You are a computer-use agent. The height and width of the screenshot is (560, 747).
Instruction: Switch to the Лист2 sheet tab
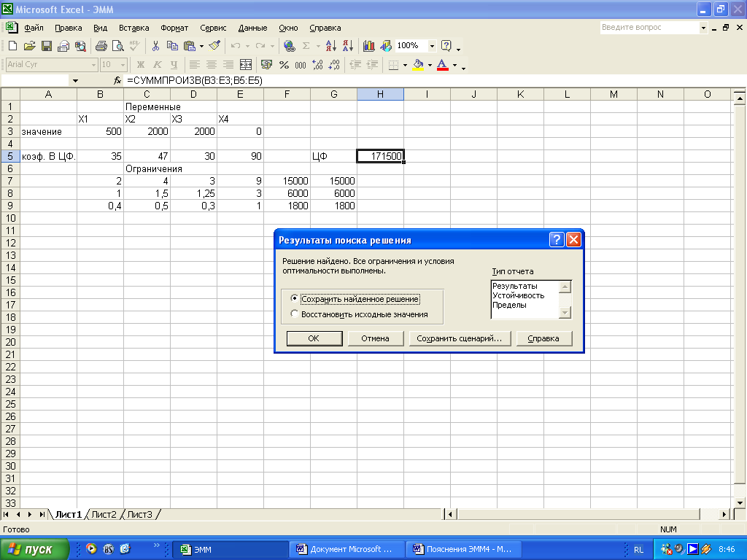104,515
